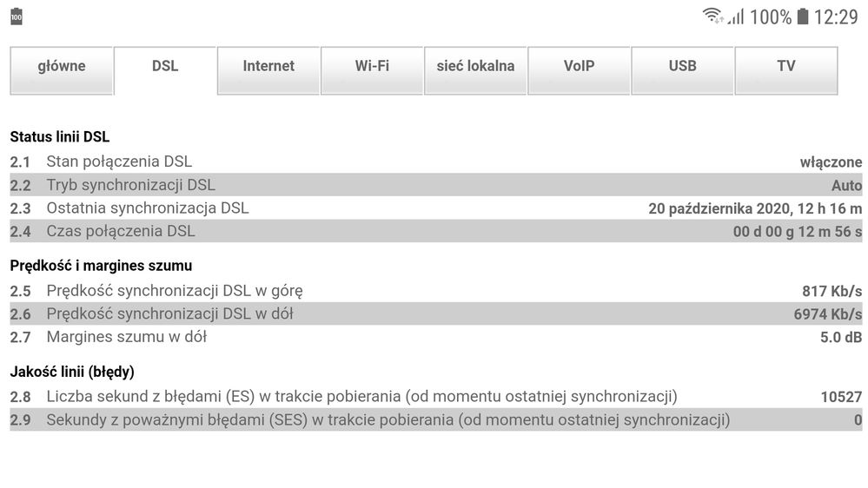The height and width of the screenshot is (488, 868).
Task: Click the clock showing 12:29
Action: pyautogui.click(x=836, y=17)
